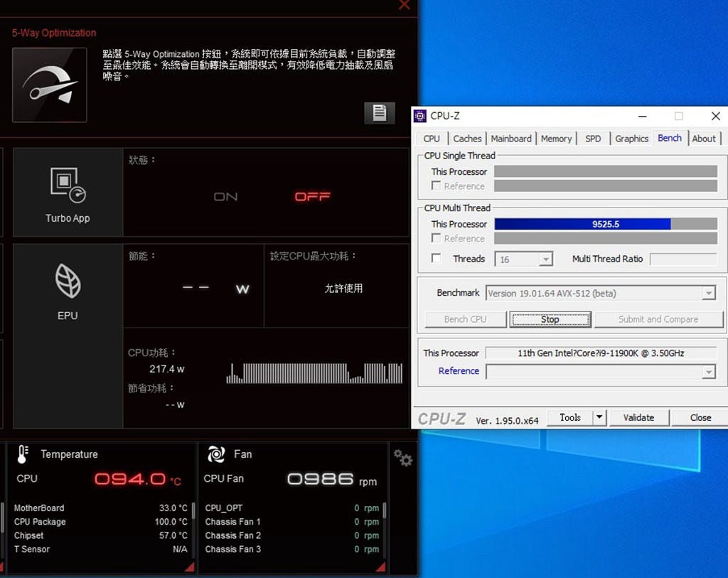Viewport: 728px width, 578px height.
Task: Click the 5-Way Optimization speedometer icon
Action: click(x=50, y=85)
